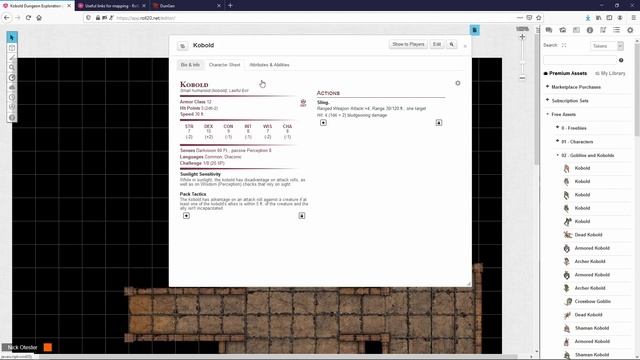Click the browser home button
Screen dimensions: 640x360
39,18
